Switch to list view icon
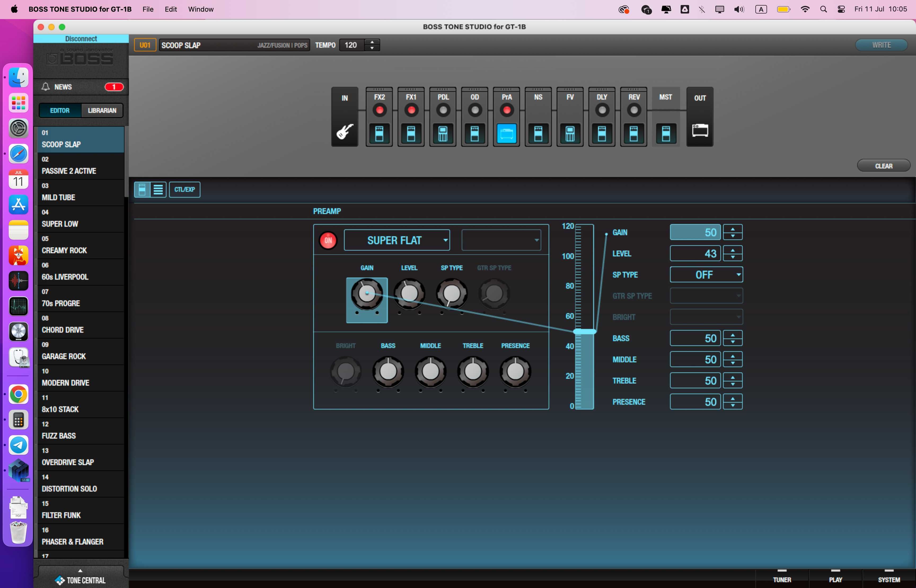 158,189
